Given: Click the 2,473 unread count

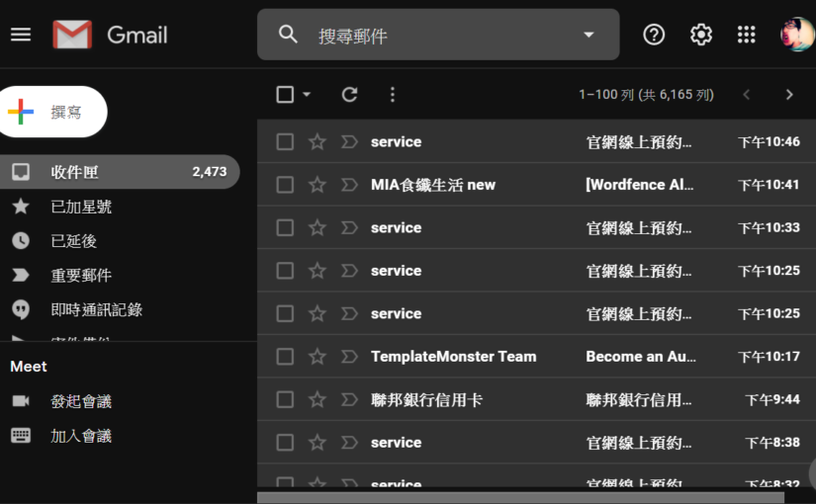Looking at the screenshot, I should point(210,172).
